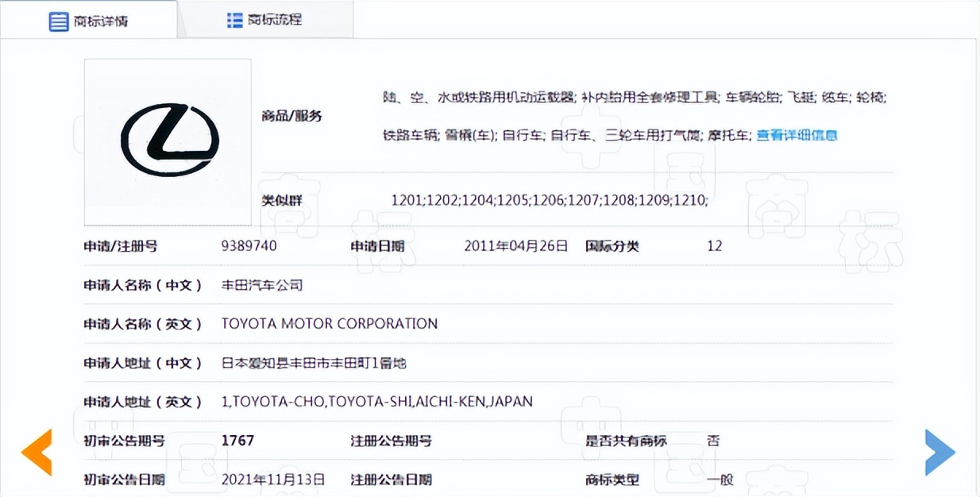Click the Lexus trademark logo image
This screenshot has height=497, width=980.
click(168, 141)
